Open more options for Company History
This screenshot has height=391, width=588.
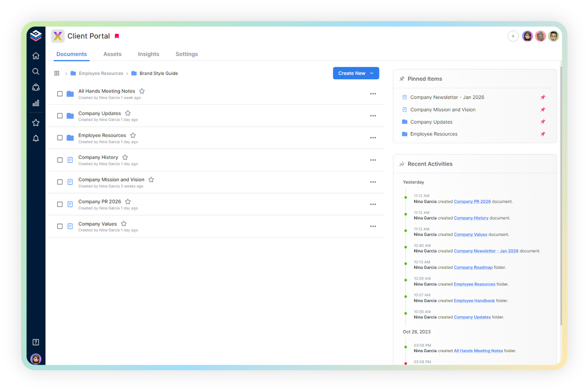(x=373, y=160)
